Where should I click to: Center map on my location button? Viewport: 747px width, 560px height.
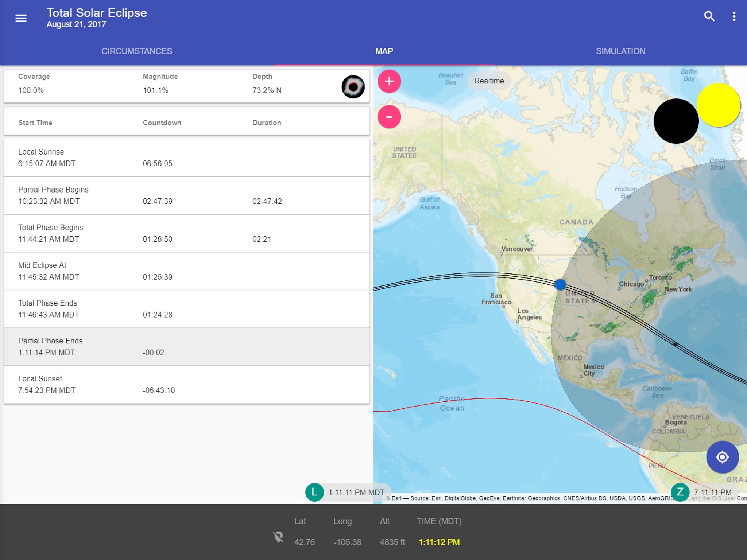[x=722, y=457]
